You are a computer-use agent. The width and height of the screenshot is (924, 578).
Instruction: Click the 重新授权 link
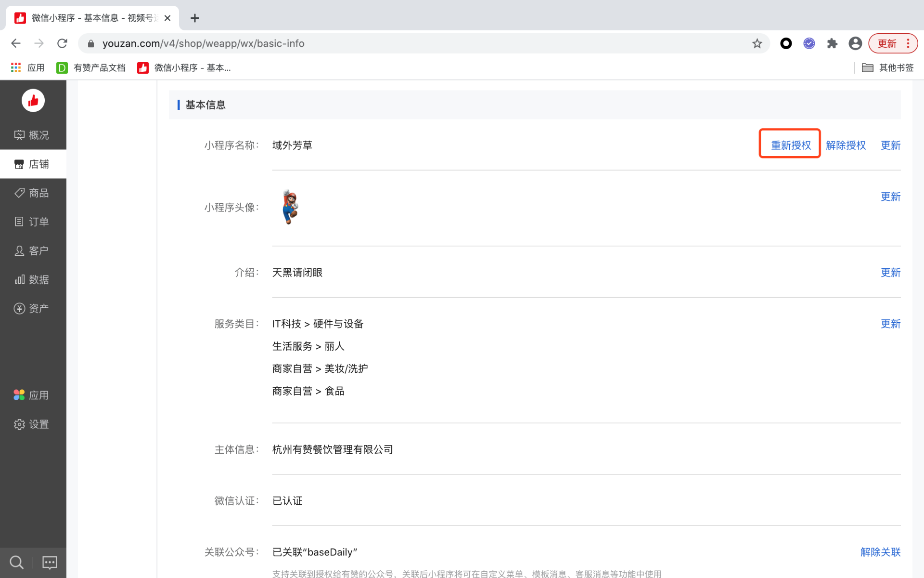coord(791,145)
